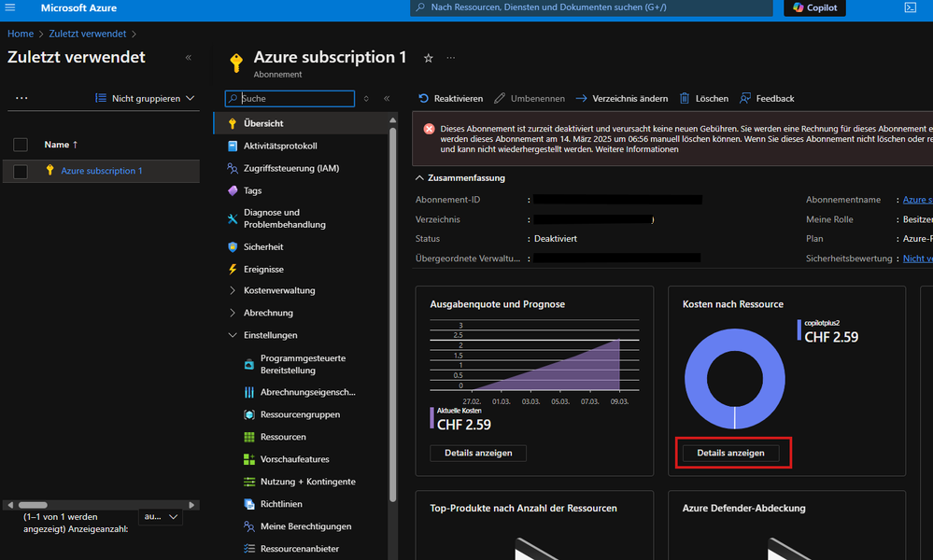This screenshot has width=933, height=560.
Task: Open the Copilot assistant
Action: pos(814,7)
